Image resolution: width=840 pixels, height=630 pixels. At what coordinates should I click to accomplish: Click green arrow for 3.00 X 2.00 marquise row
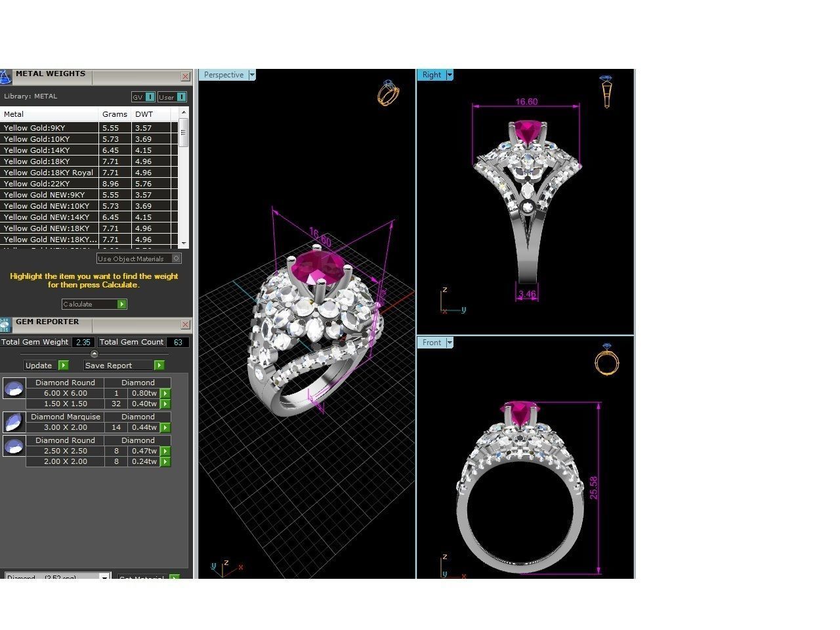[165, 427]
